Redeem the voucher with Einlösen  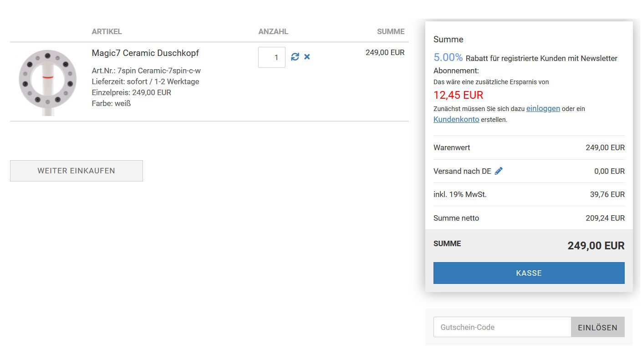pos(598,327)
